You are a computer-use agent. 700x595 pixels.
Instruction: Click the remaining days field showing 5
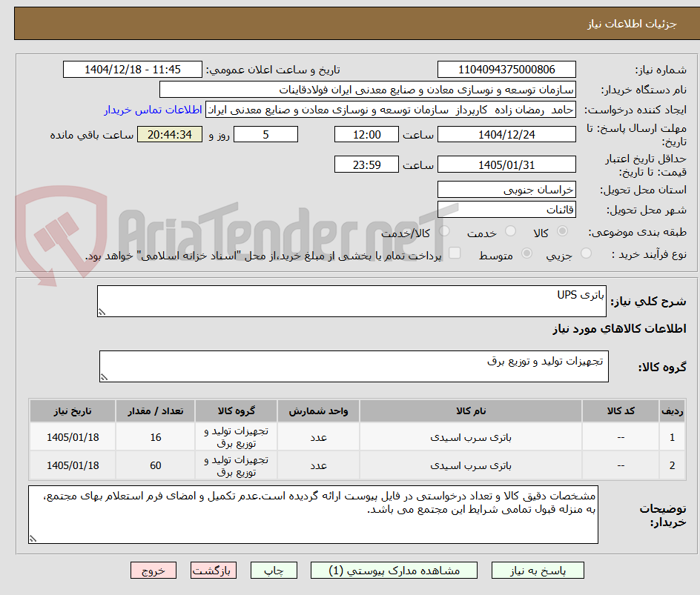pyautogui.click(x=265, y=134)
